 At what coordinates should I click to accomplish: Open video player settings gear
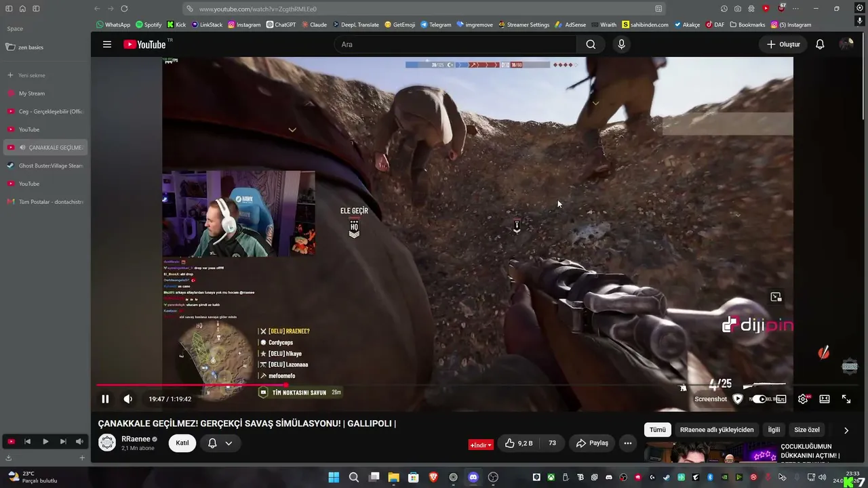[x=803, y=399]
